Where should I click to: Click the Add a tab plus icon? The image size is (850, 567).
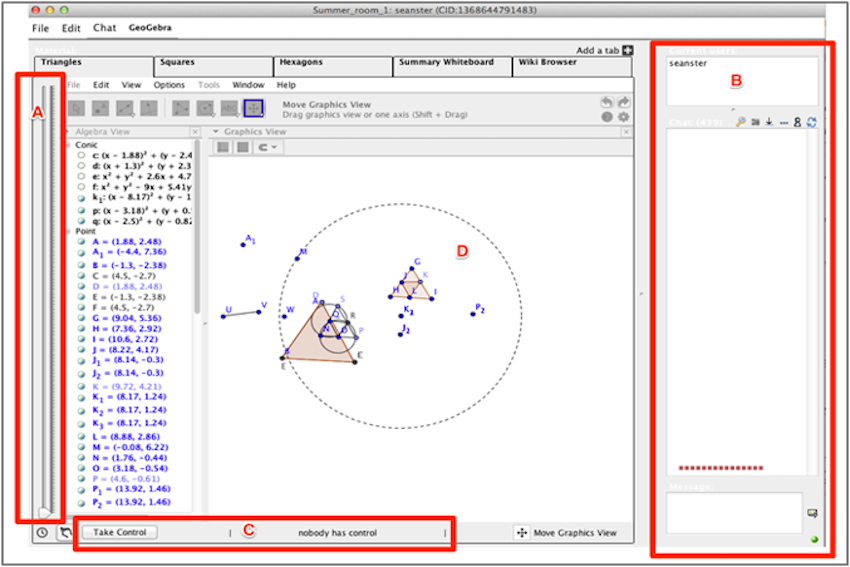pyautogui.click(x=628, y=50)
